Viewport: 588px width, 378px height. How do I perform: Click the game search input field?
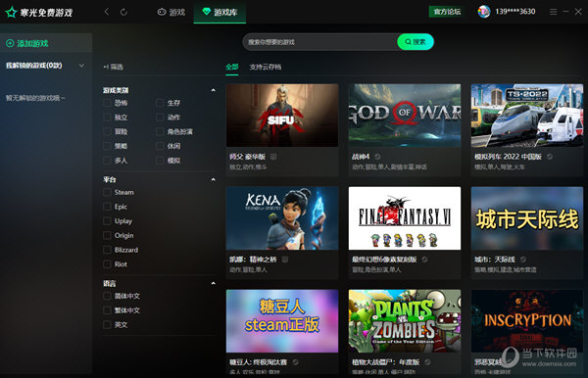pyautogui.click(x=319, y=42)
